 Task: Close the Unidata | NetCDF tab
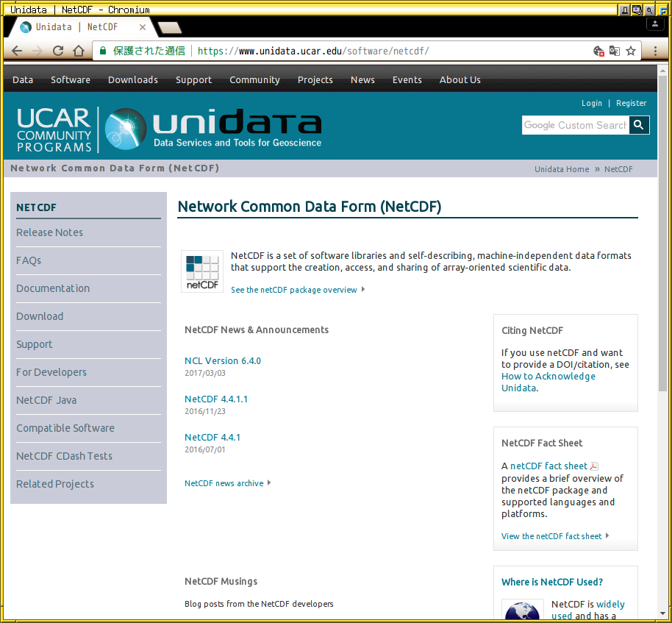[x=143, y=27]
